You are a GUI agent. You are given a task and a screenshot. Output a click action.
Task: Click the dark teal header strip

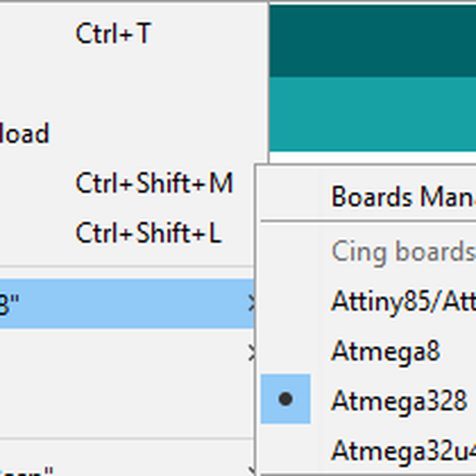pyautogui.click(x=373, y=40)
